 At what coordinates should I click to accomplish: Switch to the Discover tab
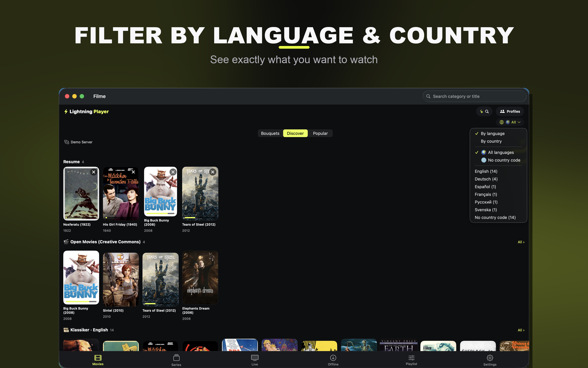pos(295,133)
